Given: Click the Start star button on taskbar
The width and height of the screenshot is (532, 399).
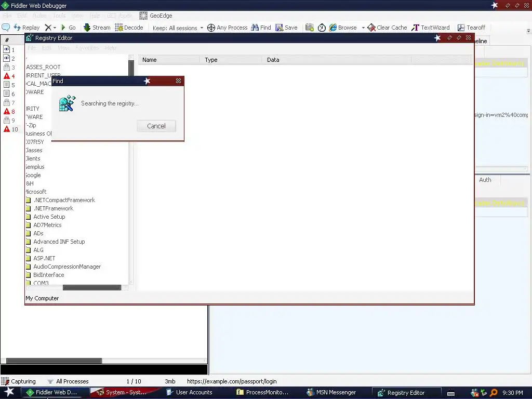Looking at the screenshot, I should (9, 392).
